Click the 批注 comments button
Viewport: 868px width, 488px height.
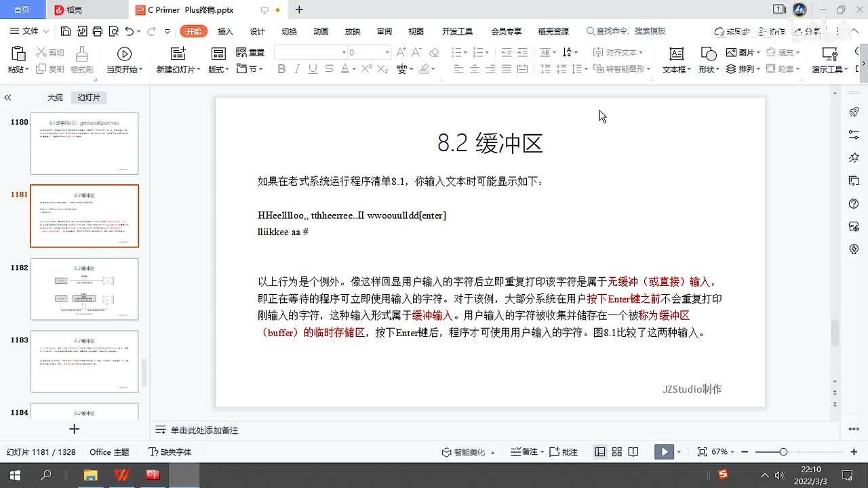tap(564, 452)
